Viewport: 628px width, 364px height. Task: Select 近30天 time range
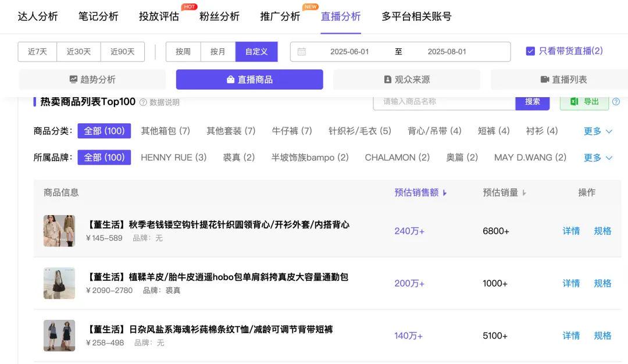pos(78,52)
